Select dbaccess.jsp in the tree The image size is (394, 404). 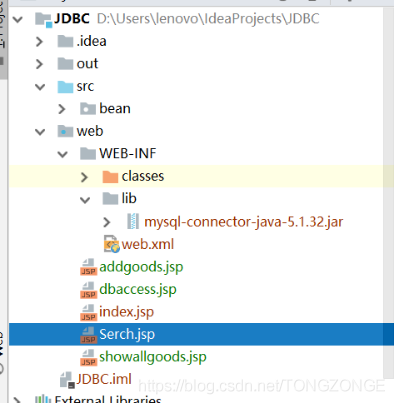click(138, 289)
